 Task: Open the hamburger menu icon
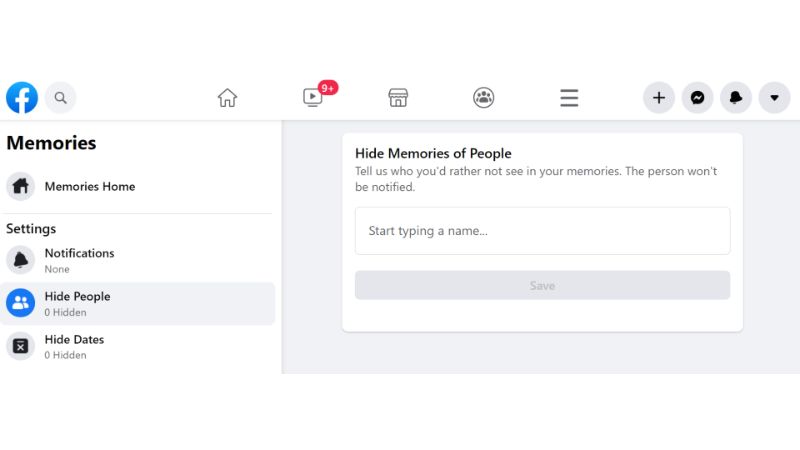point(569,97)
